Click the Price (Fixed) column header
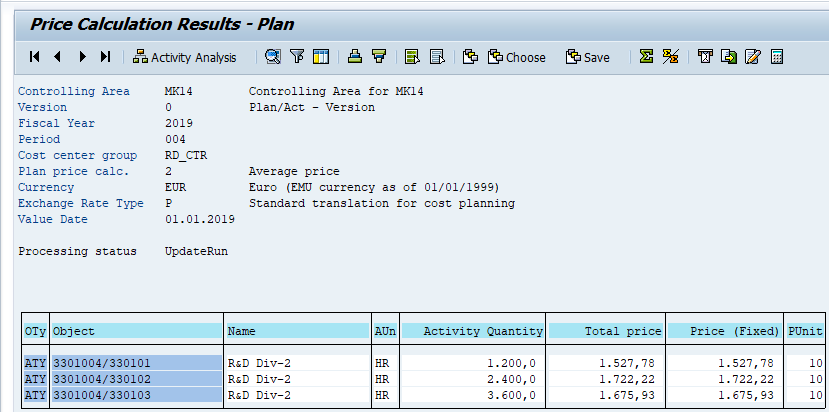 [x=724, y=331]
